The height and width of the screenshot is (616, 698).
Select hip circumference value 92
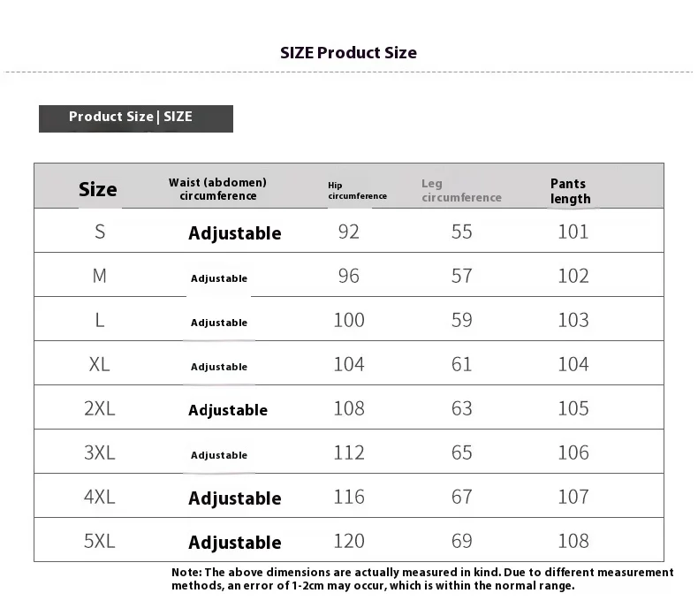pos(349,232)
